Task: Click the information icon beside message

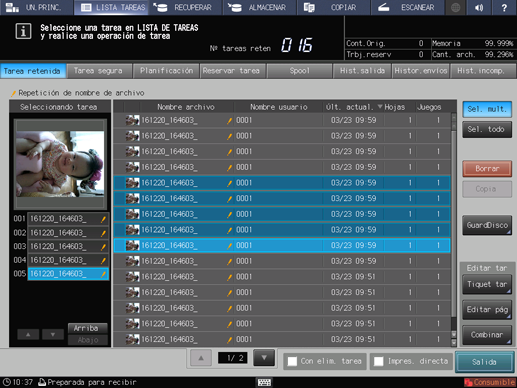Action: (x=23, y=31)
